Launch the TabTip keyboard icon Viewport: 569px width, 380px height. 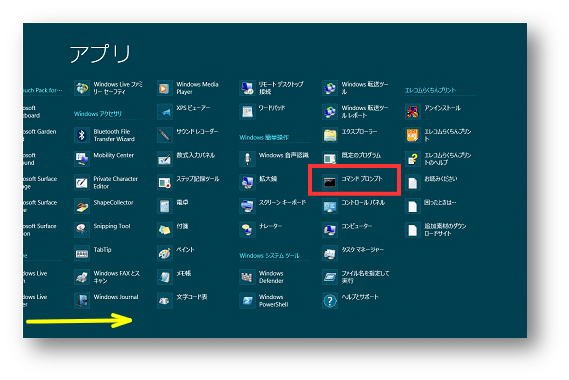(82, 253)
